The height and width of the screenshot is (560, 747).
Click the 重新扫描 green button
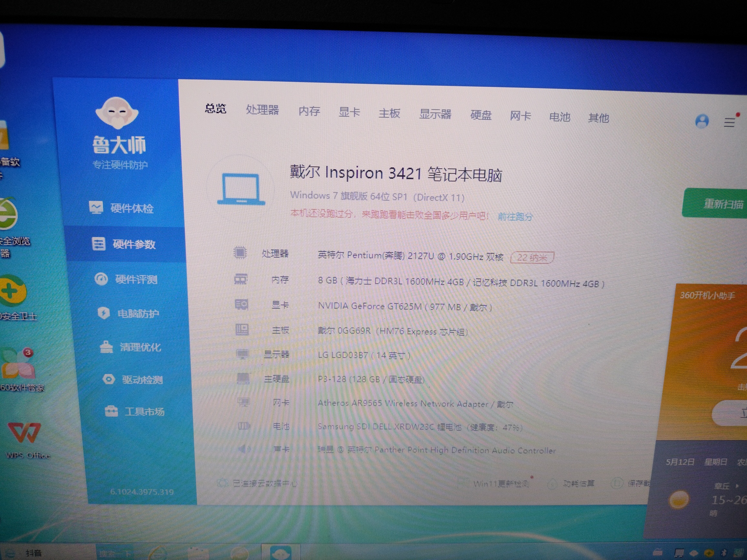pyautogui.click(x=716, y=203)
